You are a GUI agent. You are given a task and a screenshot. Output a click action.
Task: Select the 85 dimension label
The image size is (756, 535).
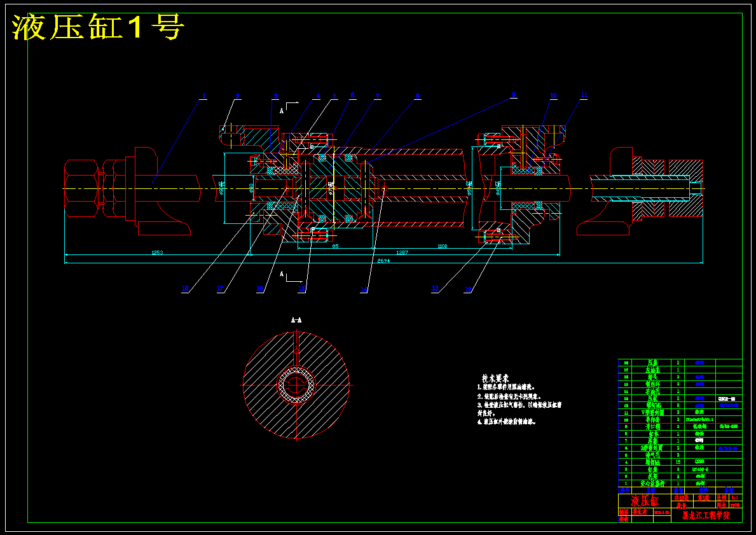click(x=336, y=247)
